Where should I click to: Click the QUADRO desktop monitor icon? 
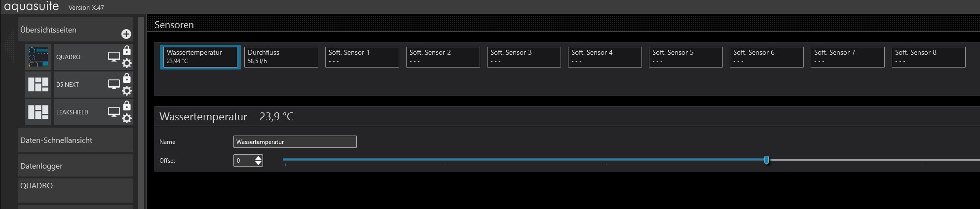[x=114, y=57]
